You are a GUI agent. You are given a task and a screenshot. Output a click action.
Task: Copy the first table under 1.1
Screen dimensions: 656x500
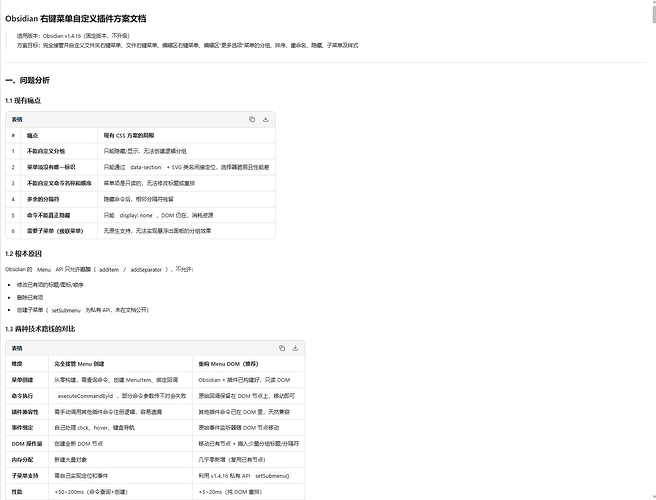click(x=252, y=119)
